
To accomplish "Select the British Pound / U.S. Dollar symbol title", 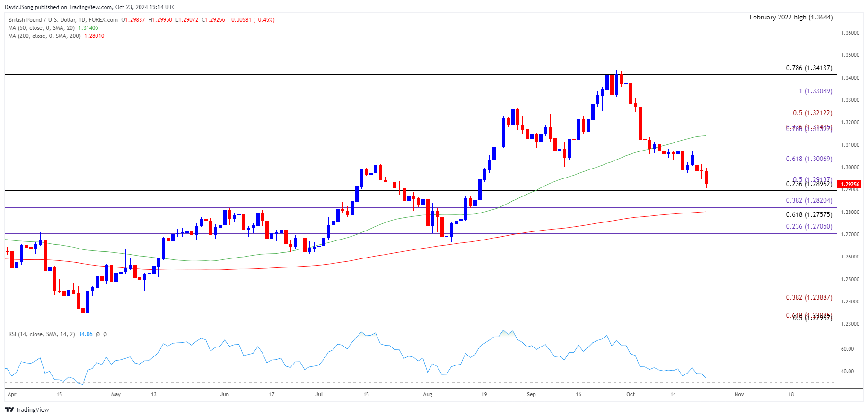I will click(x=63, y=20).
